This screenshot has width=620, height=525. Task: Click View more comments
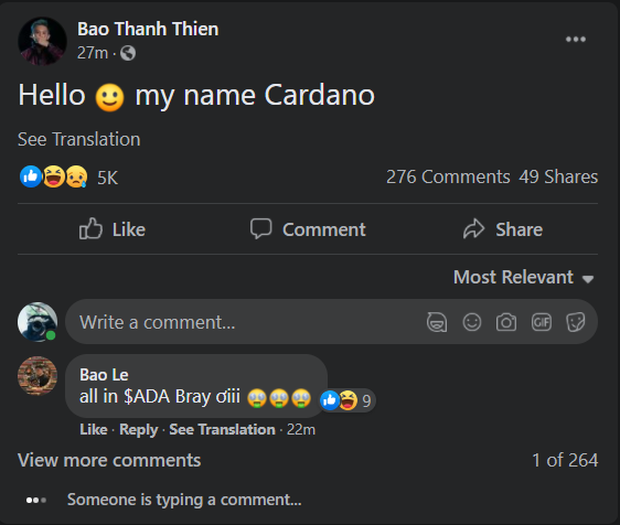pyautogui.click(x=109, y=460)
